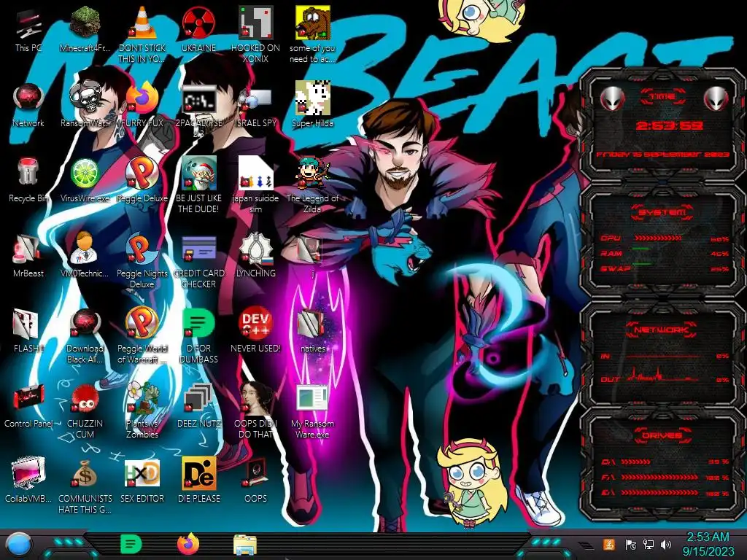Open BE JUST LIKE THE DUDE! shortcut
Image resolution: width=747 pixels, height=560 pixels.
[198, 174]
